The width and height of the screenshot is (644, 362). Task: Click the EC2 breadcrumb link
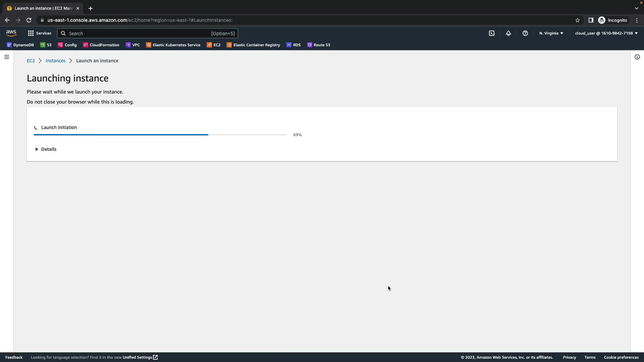(x=31, y=61)
